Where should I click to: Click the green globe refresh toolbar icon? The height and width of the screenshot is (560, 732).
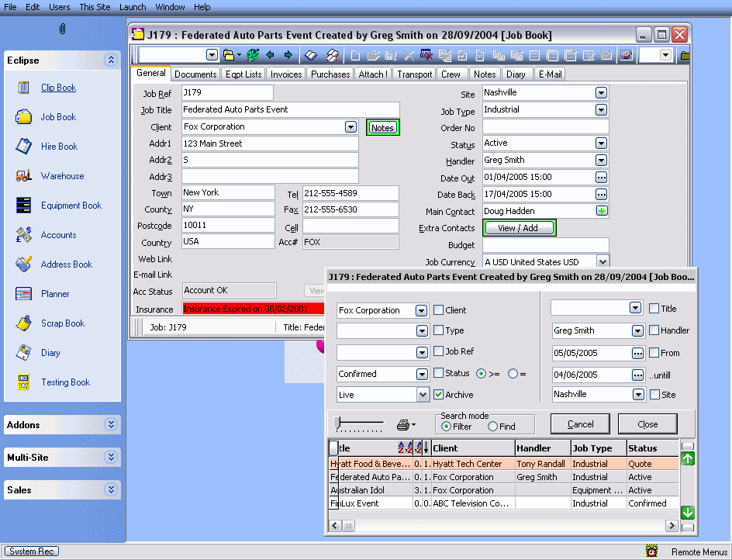(x=253, y=55)
